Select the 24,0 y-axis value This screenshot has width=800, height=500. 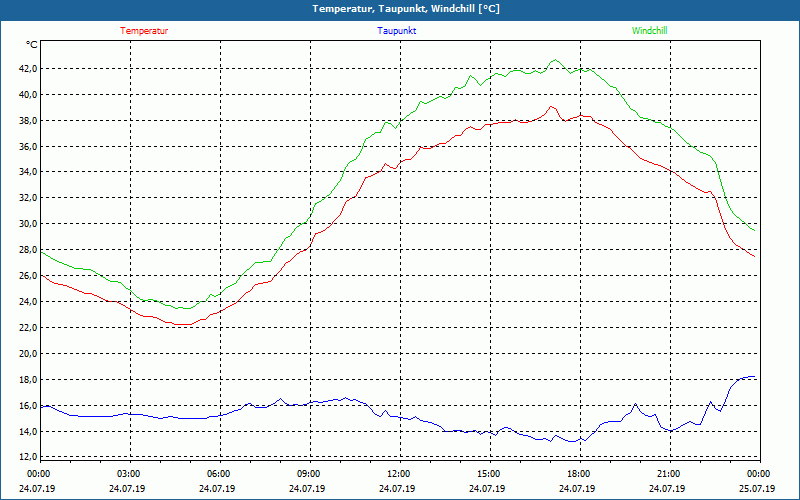pyautogui.click(x=27, y=302)
